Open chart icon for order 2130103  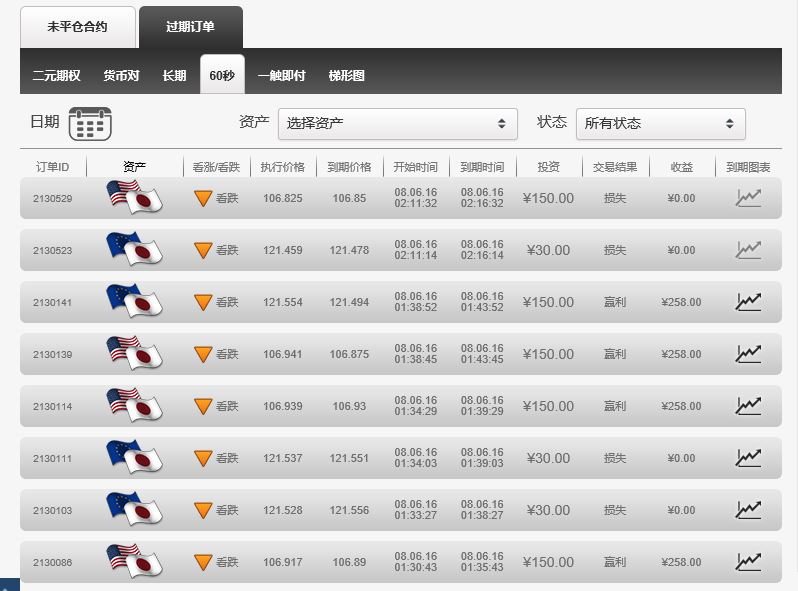[x=748, y=509]
